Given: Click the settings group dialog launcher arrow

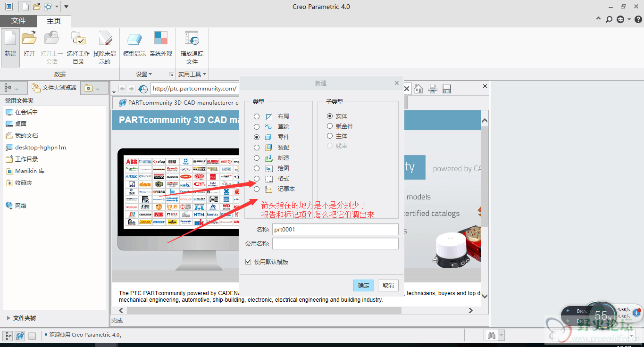Looking at the screenshot, I should (171, 74).
